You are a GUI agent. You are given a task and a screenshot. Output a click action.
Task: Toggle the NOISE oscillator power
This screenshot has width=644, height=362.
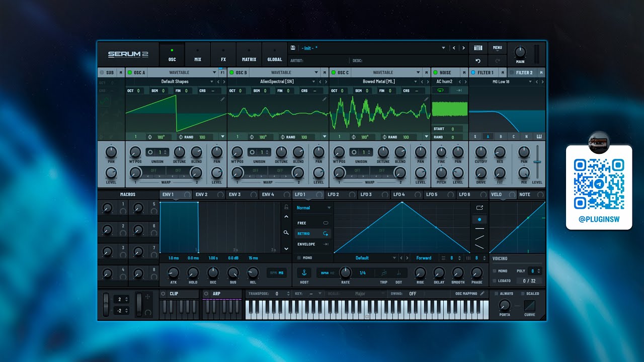point(435,72)
